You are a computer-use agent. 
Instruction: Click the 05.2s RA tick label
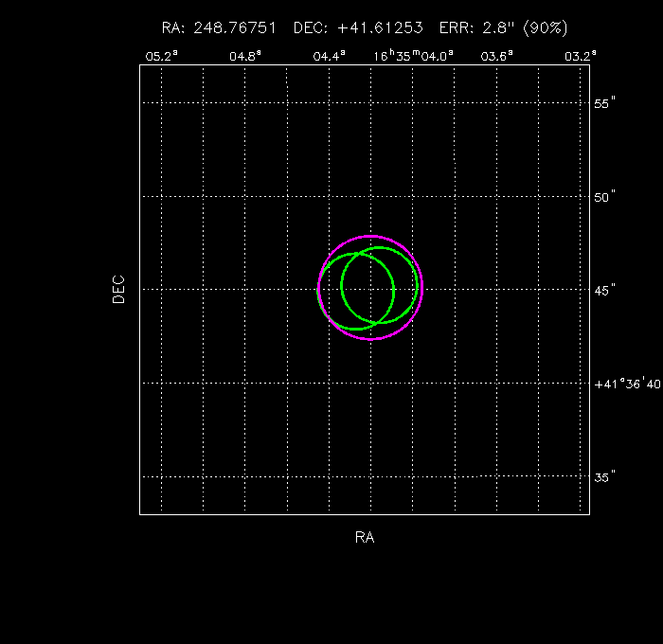pyautogui.click(x=162, y=56)
